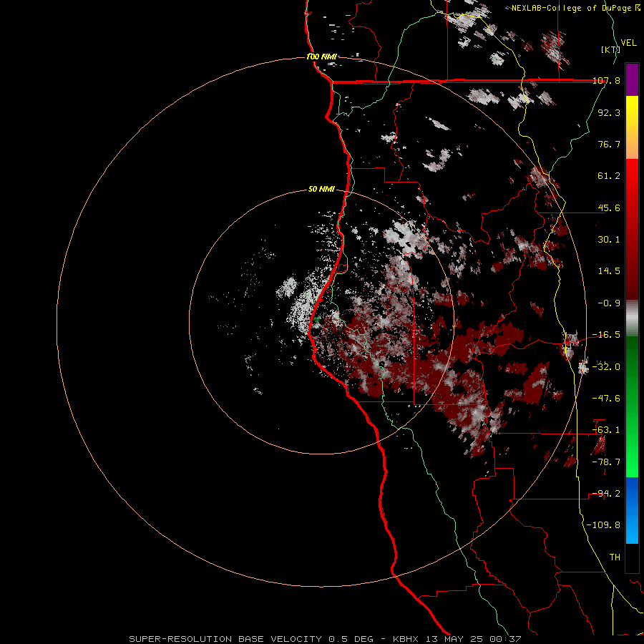The width and height of the screenshot is (644, 644).
Task: Click the product title caption at bottom
Action: (x=326, y=639)
